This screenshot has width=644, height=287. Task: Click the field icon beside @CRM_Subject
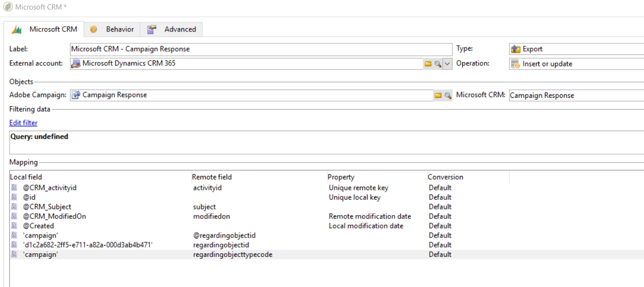[14, 207]
